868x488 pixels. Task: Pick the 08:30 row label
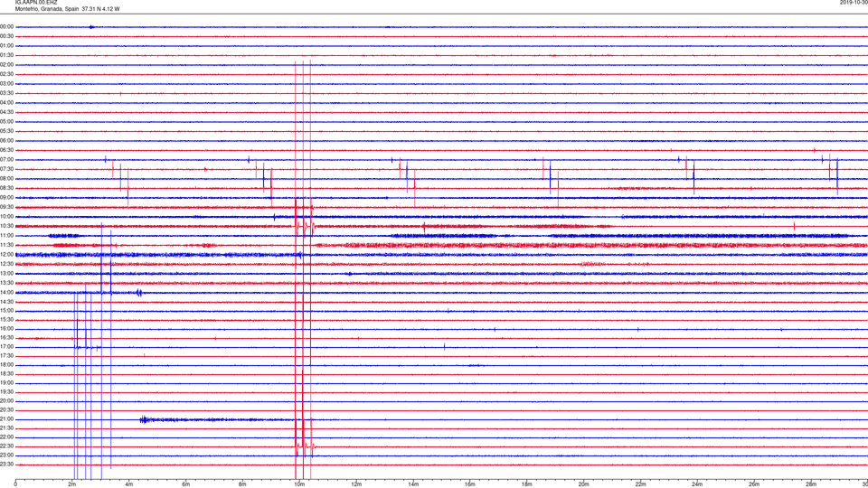pyautogui.click(x=6, y=188)
